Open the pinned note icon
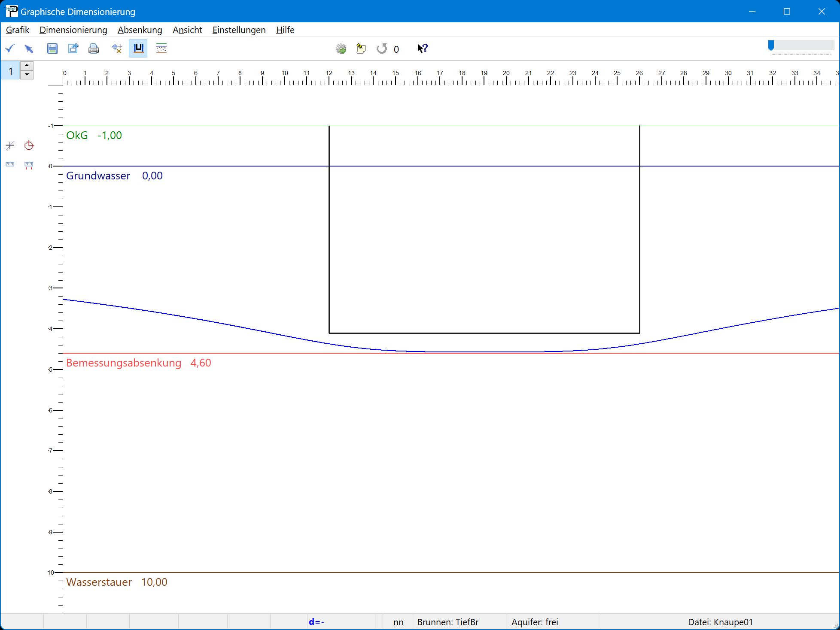This screenshot has height=630, width=840. click(x=361, y=48)
